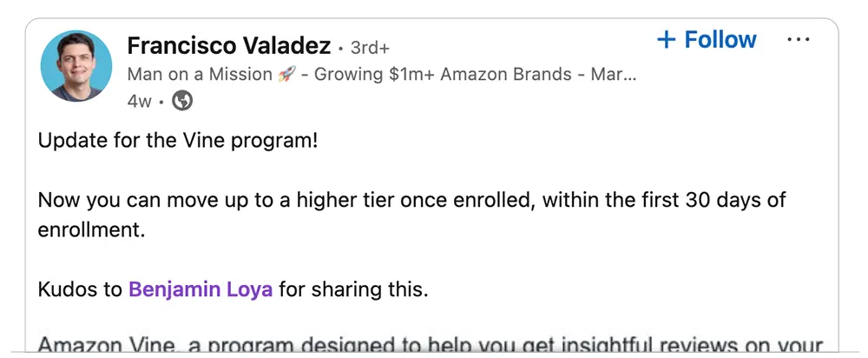Screen dimensions: 868x358
Task: Click the plus icon beside Follow
Action: pos(667,39)
